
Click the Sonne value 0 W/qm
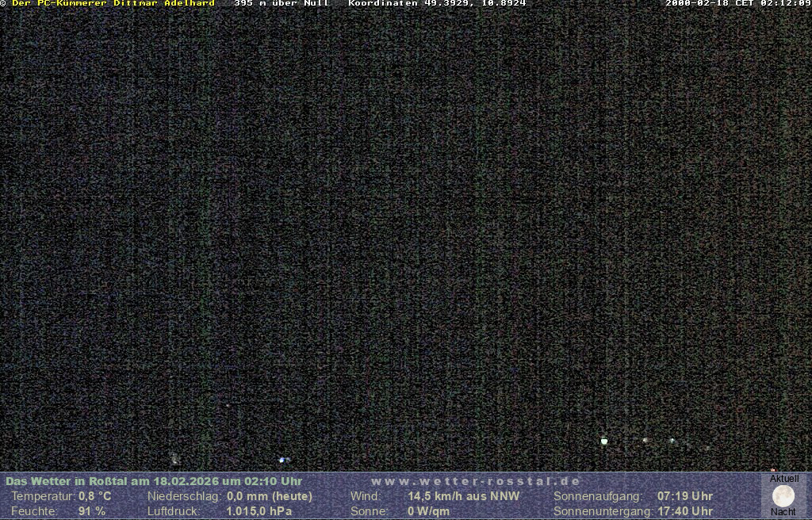pos(428,511)
